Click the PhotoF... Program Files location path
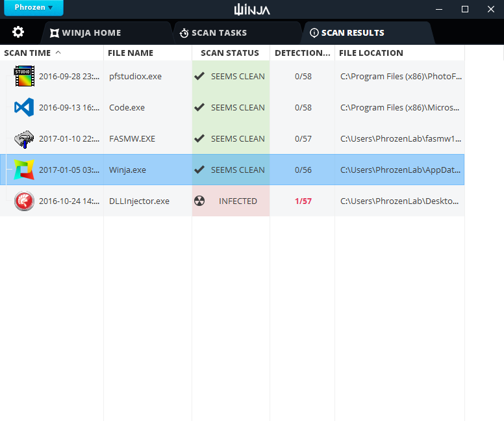Image resolution: width=504 pixels, height=421 pixels. [x=401, y=77]
